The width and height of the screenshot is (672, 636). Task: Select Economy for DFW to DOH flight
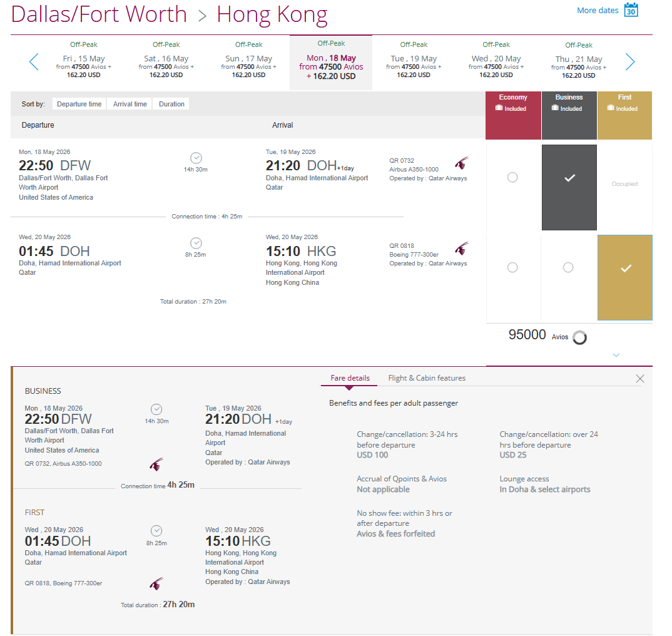tap(512, 177)
